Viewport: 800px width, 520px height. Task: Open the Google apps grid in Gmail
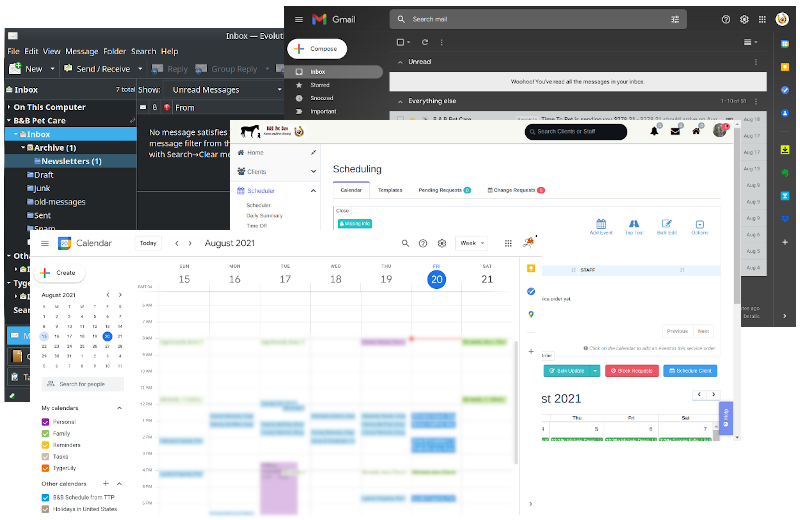(x=762, y=19)
